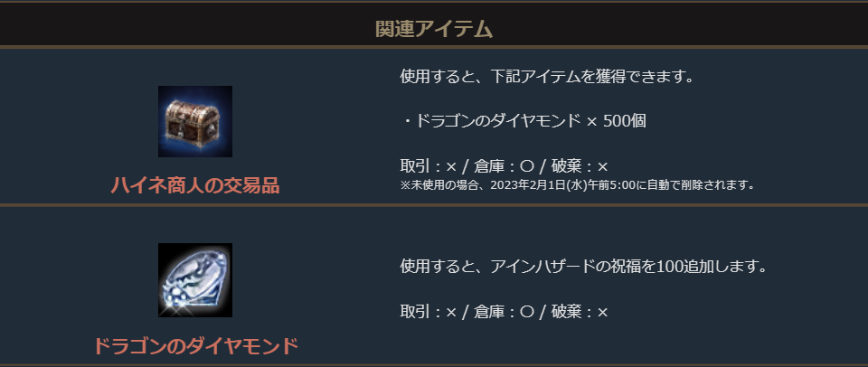Click 倉庫：○ in the diamond item row

pos(505,312)
